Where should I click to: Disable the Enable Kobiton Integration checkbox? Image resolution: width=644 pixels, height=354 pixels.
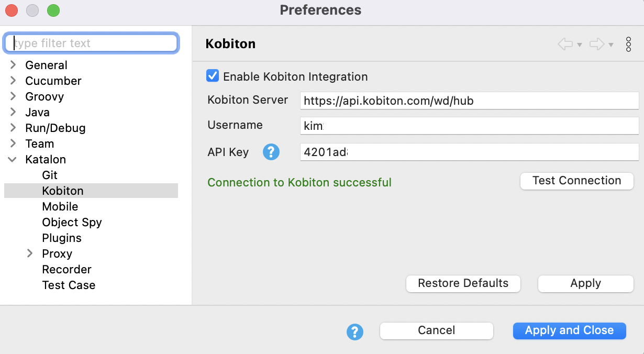coord(212,75)
